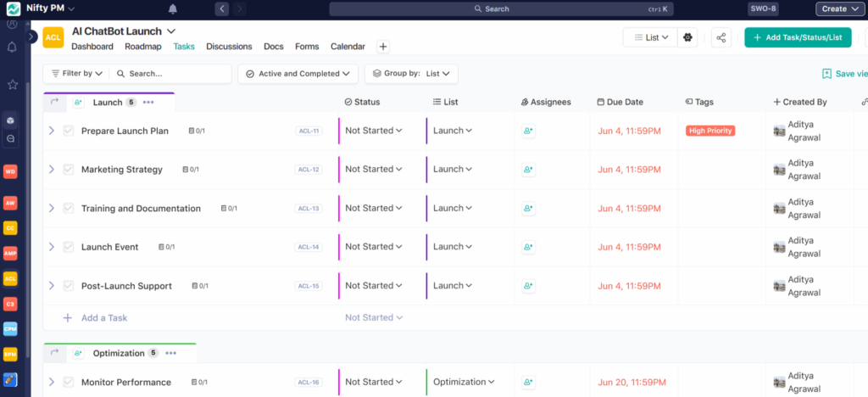
Task: Click the plus icon to add a tab
Action: coord(383,47)
